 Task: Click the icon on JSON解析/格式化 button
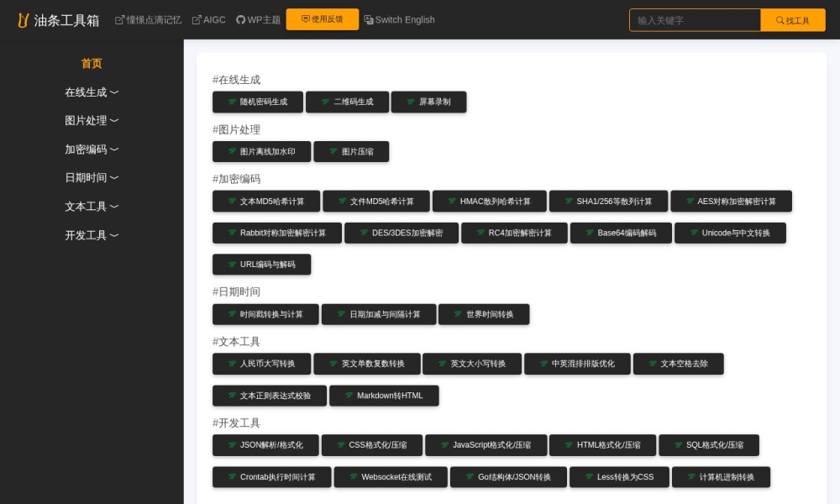(231, 444)
